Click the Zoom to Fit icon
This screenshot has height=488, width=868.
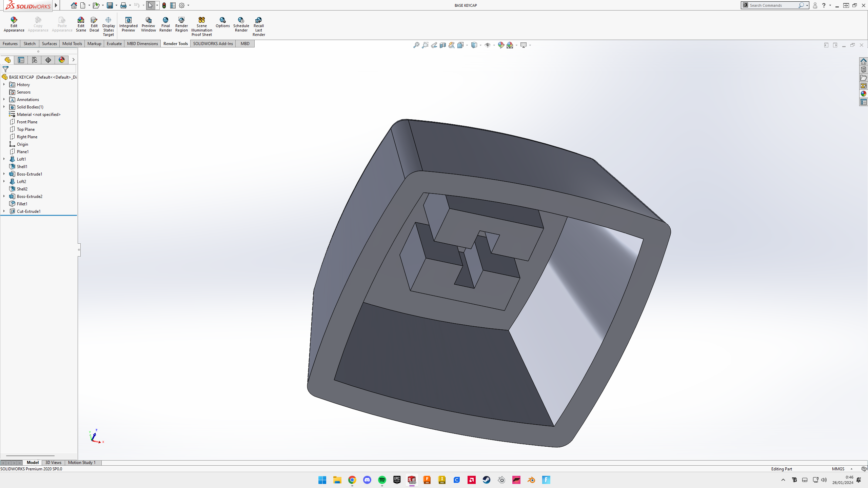click(416, 45)
